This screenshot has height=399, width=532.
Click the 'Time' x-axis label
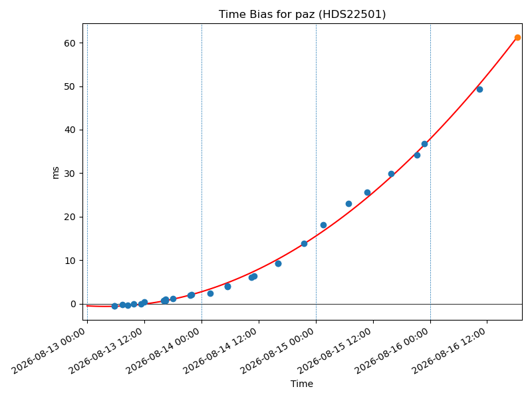coord(302,384)
